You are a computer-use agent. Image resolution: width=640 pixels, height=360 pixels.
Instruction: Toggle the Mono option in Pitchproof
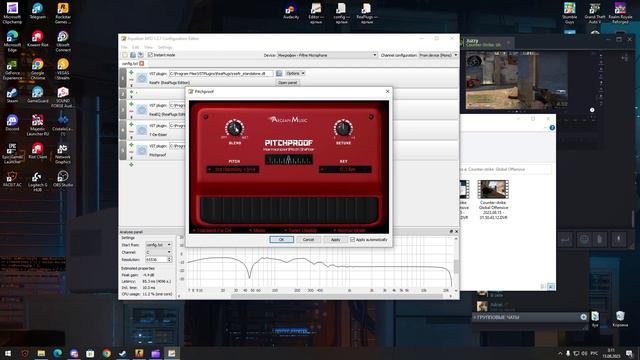[x=257, y=231]
